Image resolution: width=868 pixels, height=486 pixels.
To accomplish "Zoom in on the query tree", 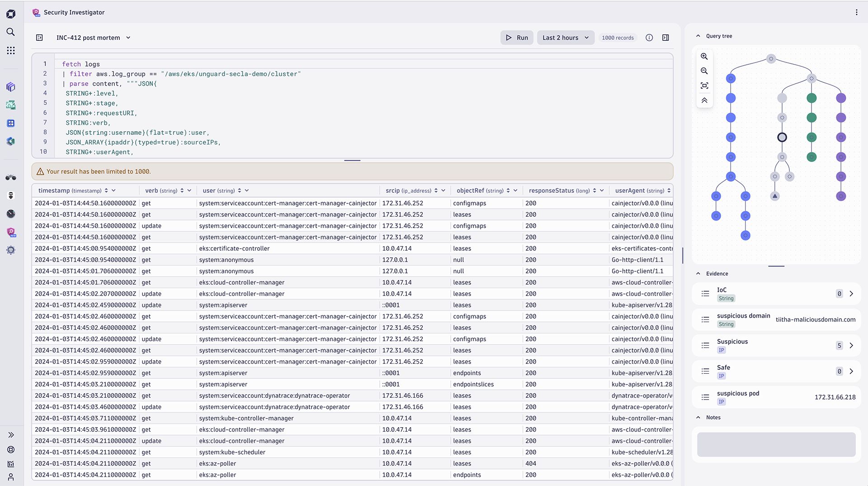I will [704, 56].
